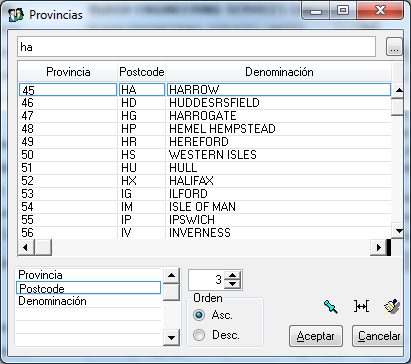Select the IPSWICH row
The image size is (411, 364).
[x=205, y=220]
